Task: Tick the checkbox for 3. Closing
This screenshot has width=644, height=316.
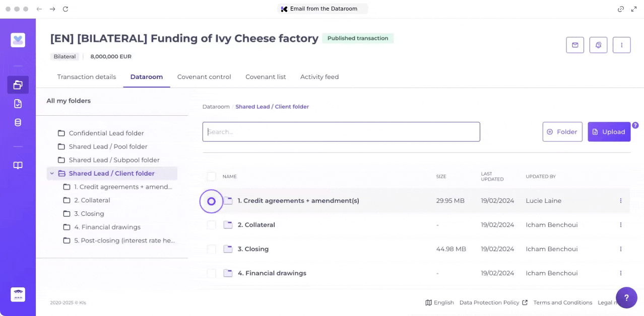Action: (x=212, y=249)
